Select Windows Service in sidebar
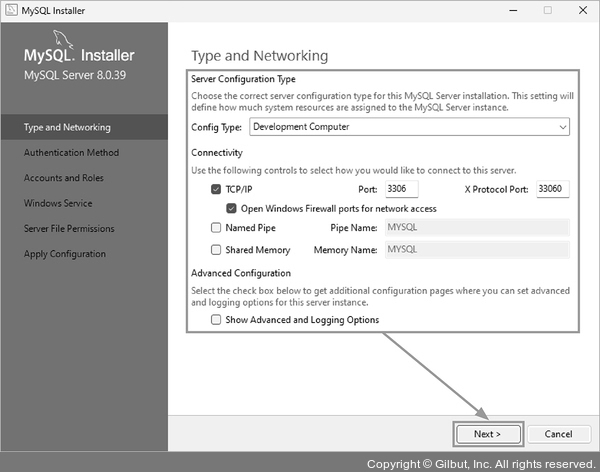 (x=58, y=203)
